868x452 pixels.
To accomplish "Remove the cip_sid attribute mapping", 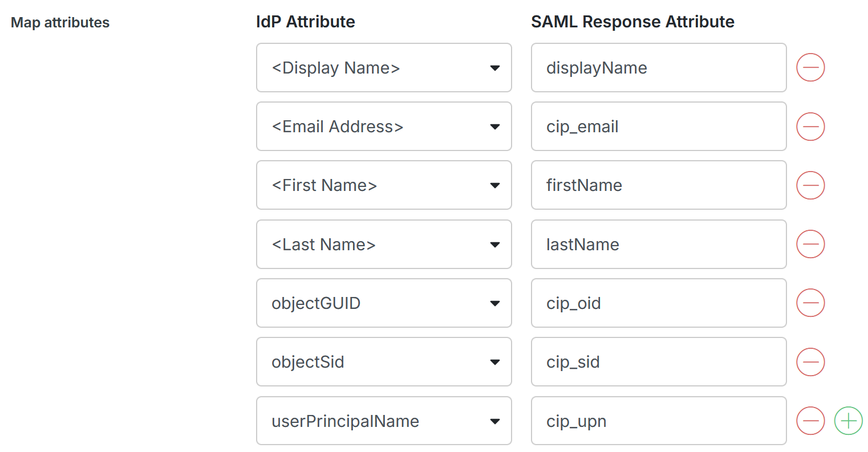I will [x=810, y=362].
